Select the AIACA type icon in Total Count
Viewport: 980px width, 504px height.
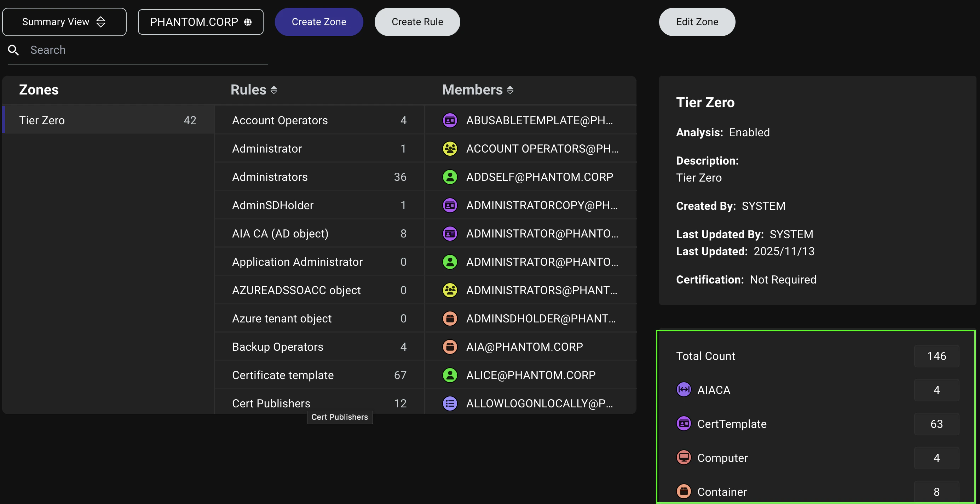pyautogui.click(x=684, y=389)
